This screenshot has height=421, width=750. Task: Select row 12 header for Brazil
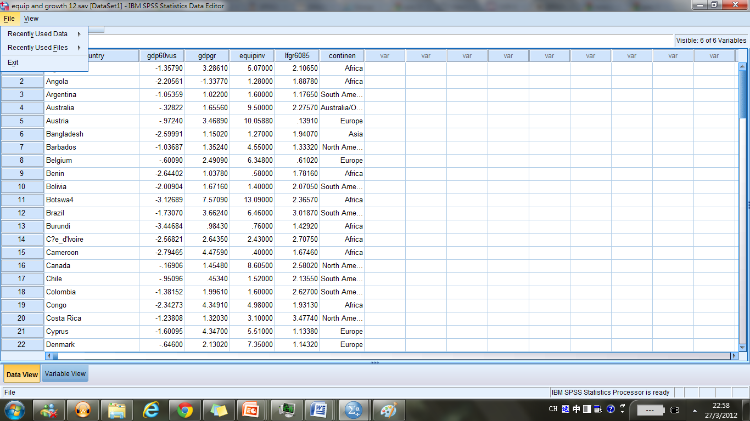point(21,213)
